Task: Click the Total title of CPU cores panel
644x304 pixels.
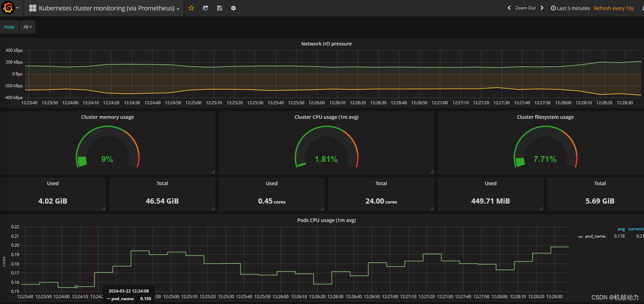Action: coord(381,183)
